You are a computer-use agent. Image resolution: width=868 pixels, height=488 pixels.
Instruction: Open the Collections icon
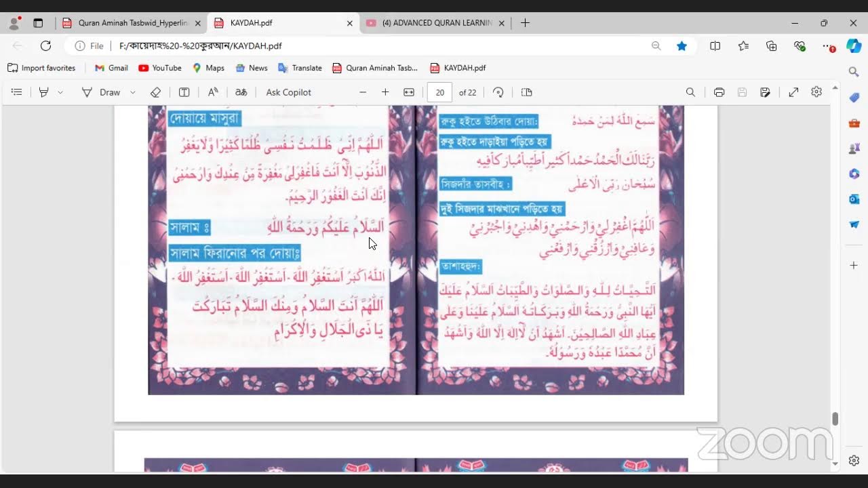(772, 46)
